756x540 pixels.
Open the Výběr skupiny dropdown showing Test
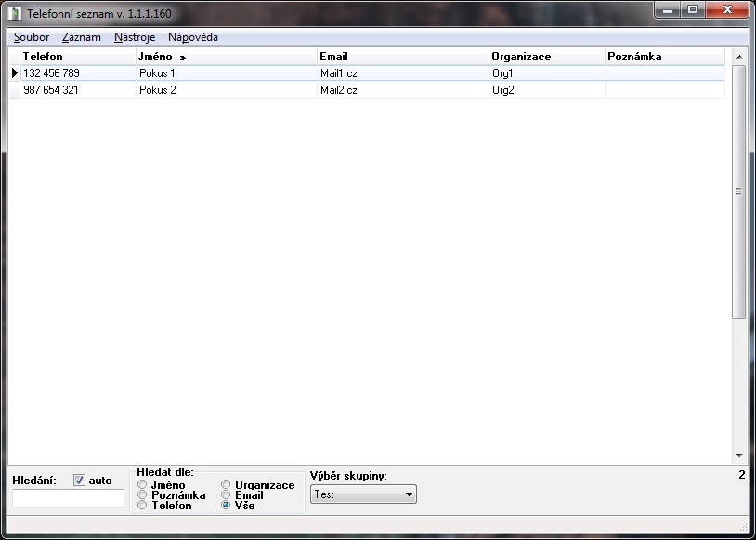[x=363, y=494]
